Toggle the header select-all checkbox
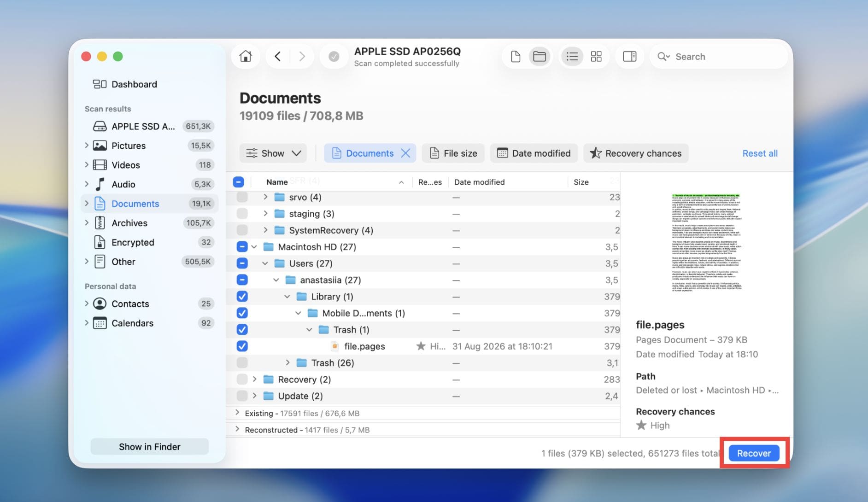 click(x=238, y=182)
